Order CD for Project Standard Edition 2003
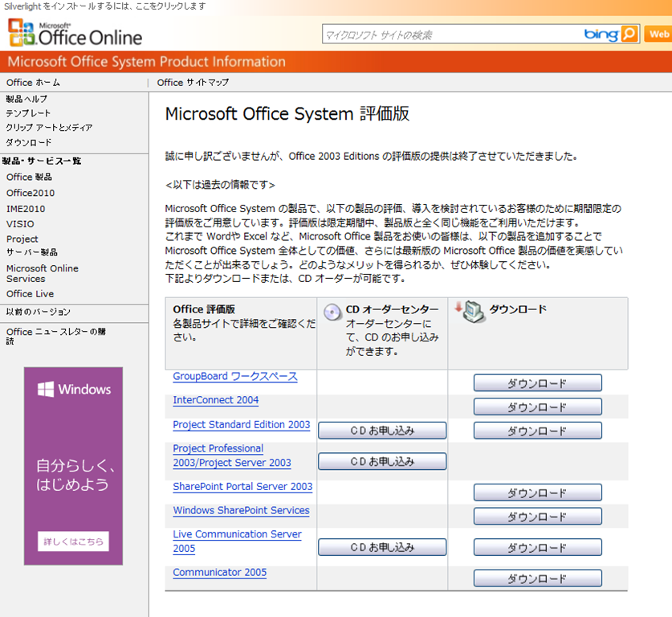Screen dimensions: 672x617 pyautogui.click(x=382, y=431)
